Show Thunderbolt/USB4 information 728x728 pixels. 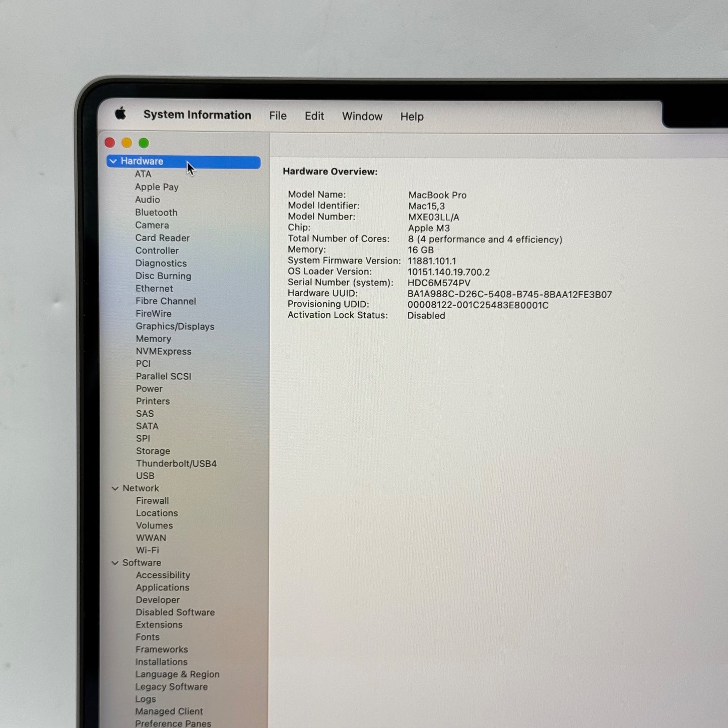pyautogui.click(x=176, y=464)
